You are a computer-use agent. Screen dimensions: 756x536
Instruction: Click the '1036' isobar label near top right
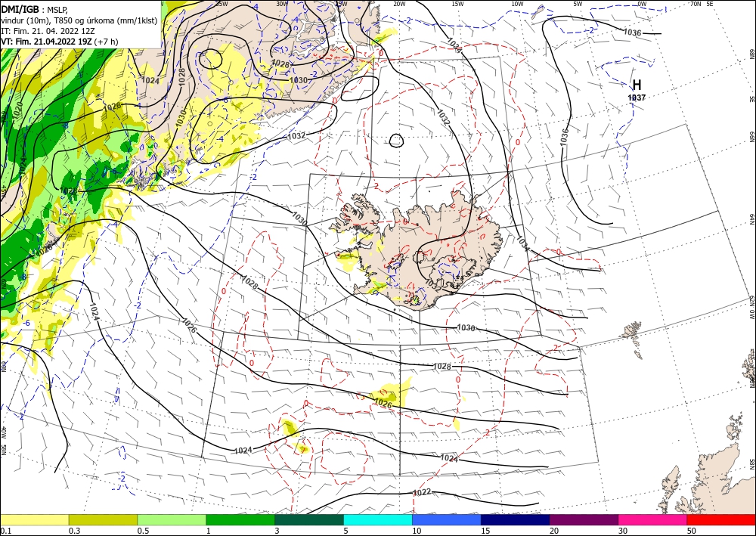(632, 33)
